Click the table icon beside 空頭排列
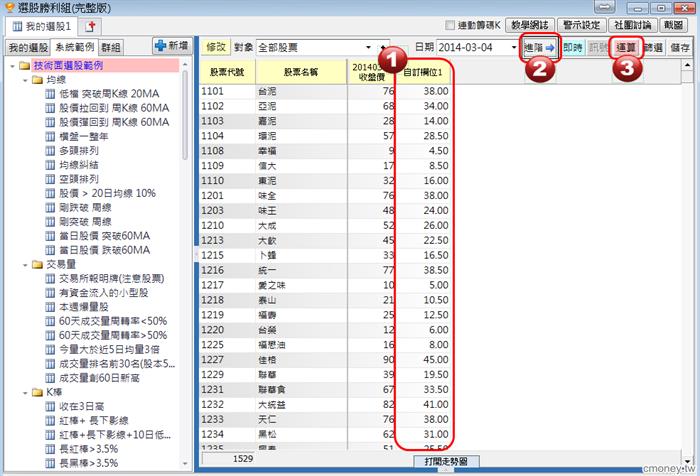This screenshot has width=700, height=476. pyautogui.click(x=50, y=179)
